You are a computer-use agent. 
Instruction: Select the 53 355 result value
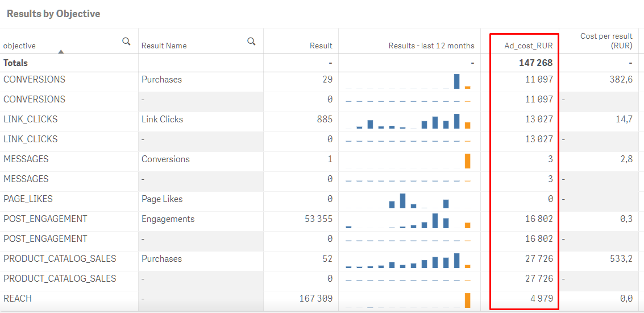pyautogui.click(x=315, y=219)
